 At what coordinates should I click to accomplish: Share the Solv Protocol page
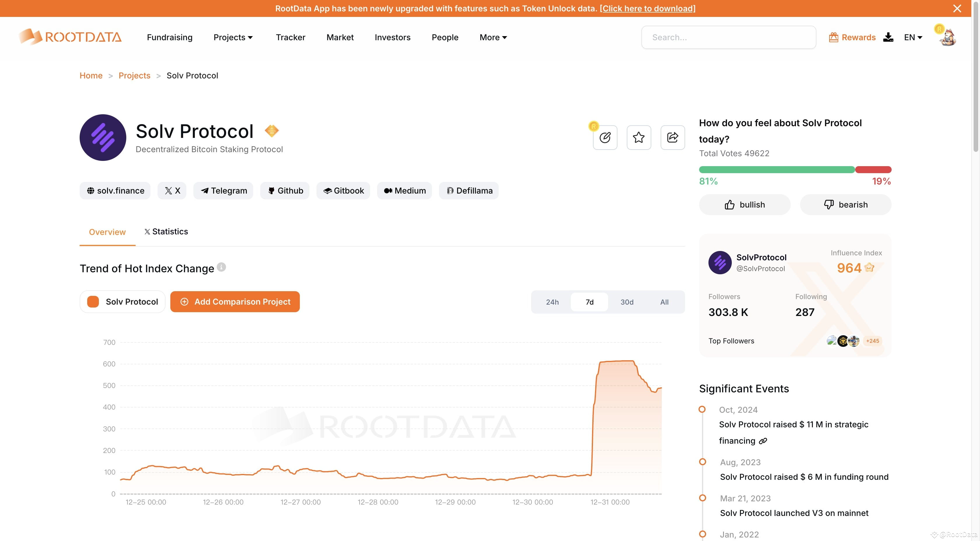672,138
